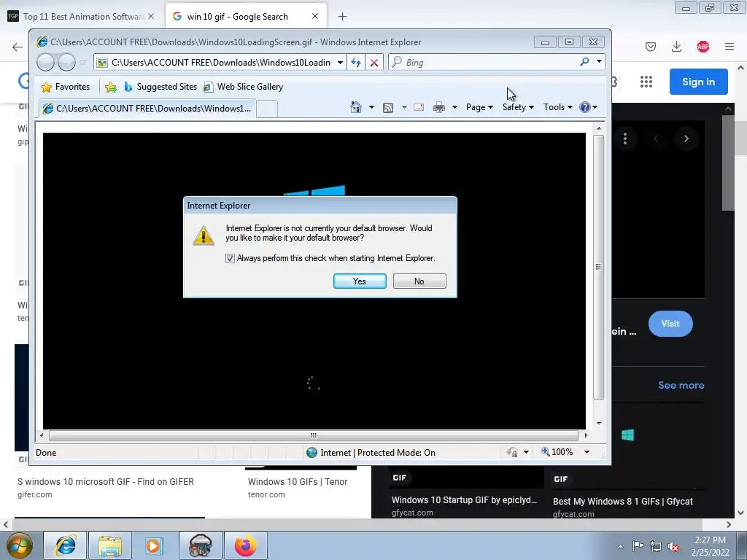
Task: Click the Bing search magnifier icon
Action: 584,62
